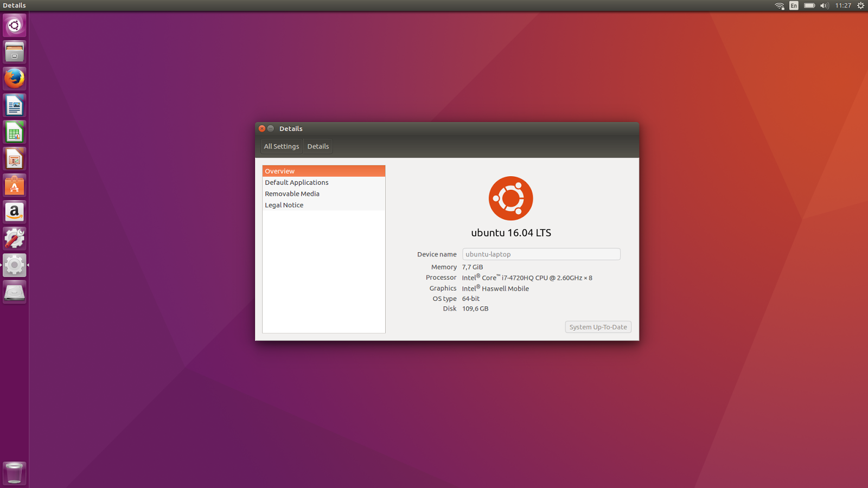Image resolution: width=868 pixels, height=488 pixels.
Task: Click the session gear menu in top panel
Action: click(861, 5)
